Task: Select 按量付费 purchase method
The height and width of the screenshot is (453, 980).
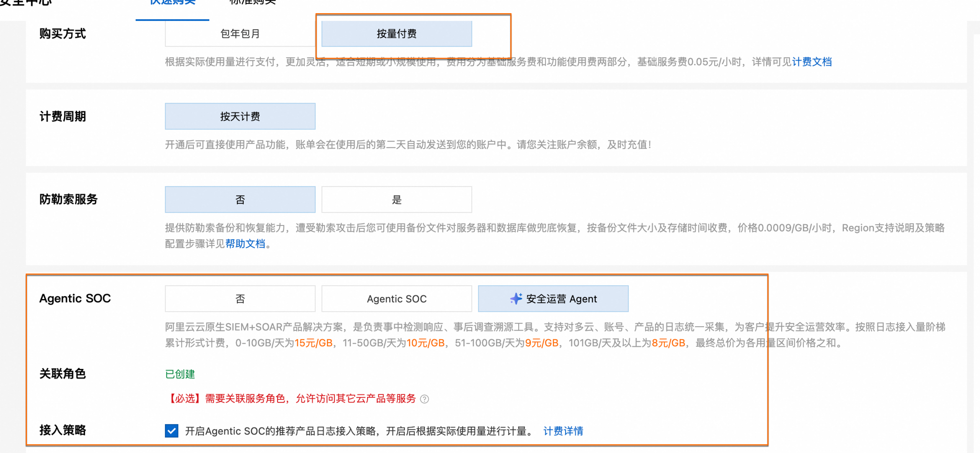Action: point(396,34)
